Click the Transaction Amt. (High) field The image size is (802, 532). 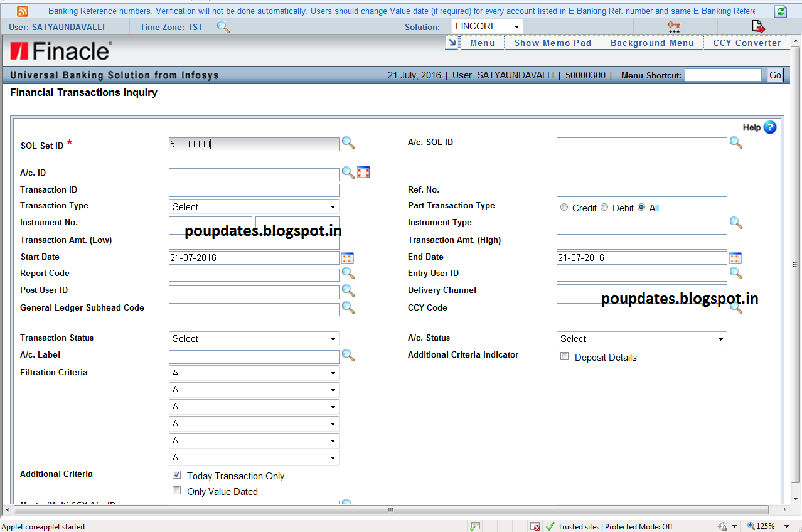(x=642, y=242)
